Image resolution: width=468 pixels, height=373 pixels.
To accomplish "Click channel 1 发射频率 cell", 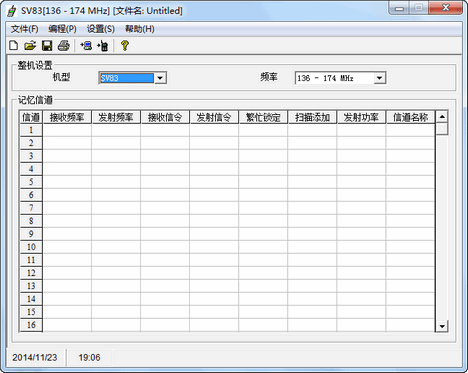I will point(116,130).
